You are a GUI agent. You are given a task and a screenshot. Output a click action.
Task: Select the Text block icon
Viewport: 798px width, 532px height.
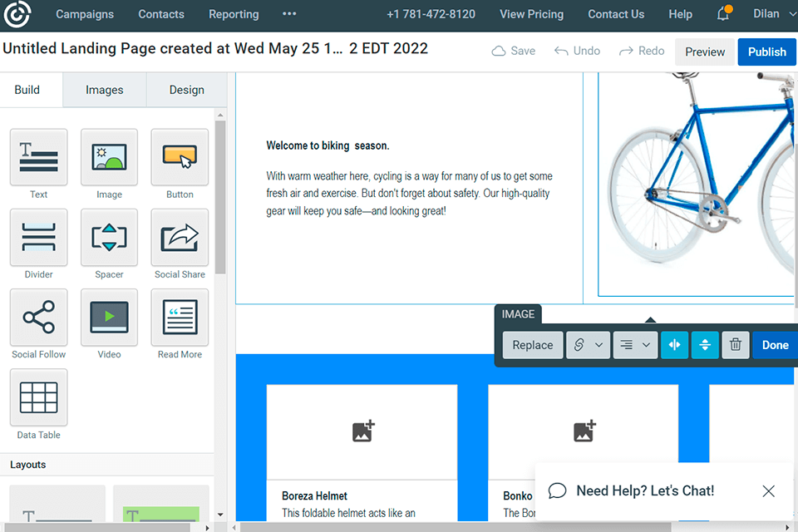(39, 157)
